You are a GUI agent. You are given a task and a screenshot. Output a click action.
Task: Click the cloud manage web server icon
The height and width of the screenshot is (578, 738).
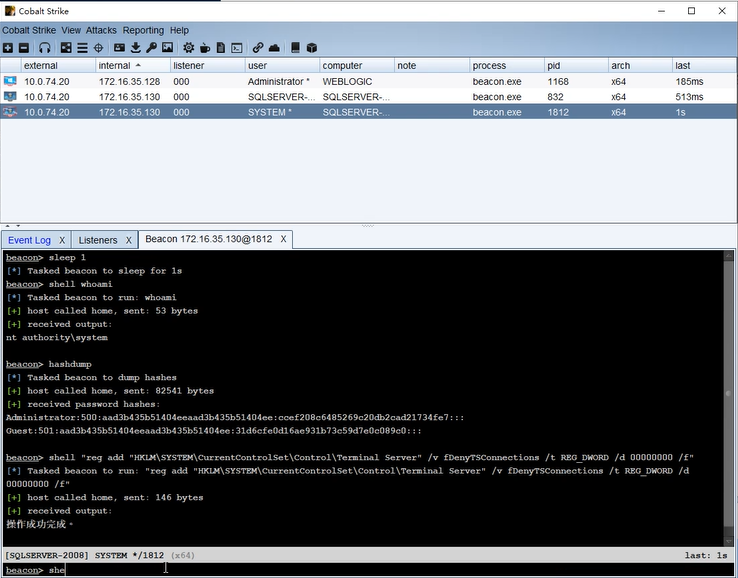[274, 48]
